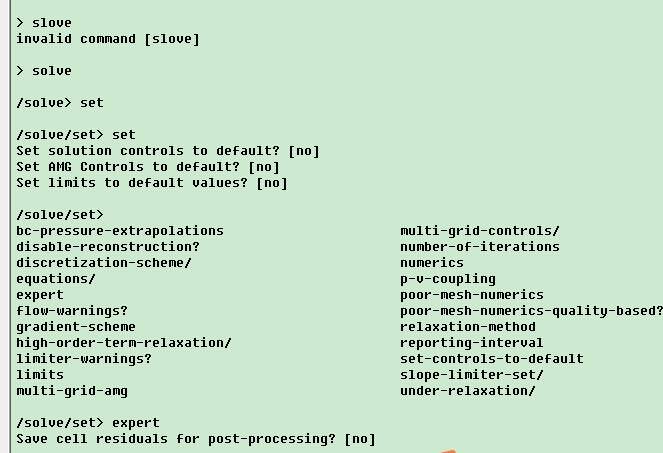Click the gradient-scheme entry
The width and height of the screenshot is (663, 453).
[76, 327]
